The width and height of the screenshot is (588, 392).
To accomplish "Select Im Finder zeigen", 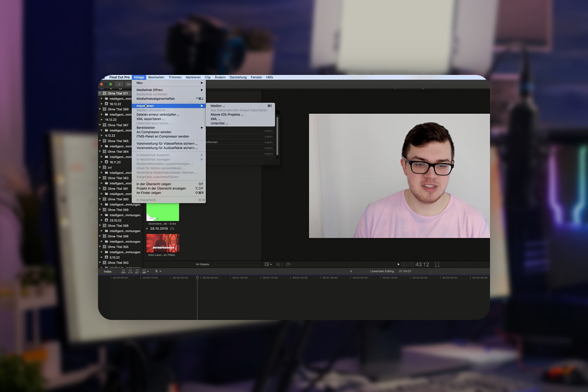I will coord(169,193).
